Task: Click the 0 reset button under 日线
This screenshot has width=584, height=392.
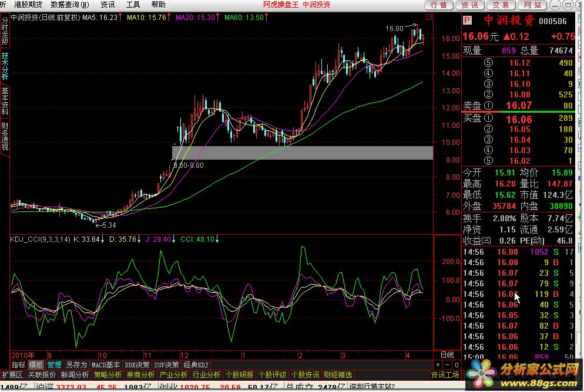Action: 457,365
